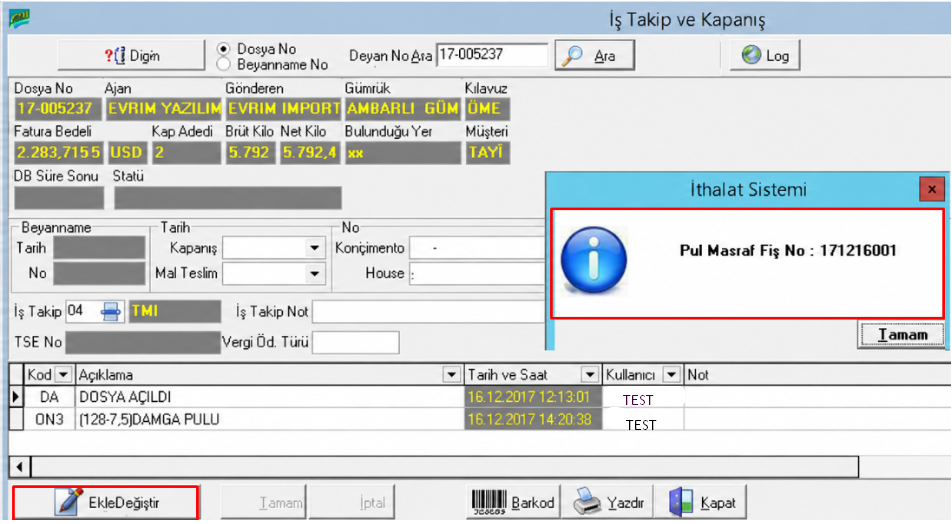This screenshot has width=952, height=524.
Task: Click the İptal button
Action: tap(352, 503)
